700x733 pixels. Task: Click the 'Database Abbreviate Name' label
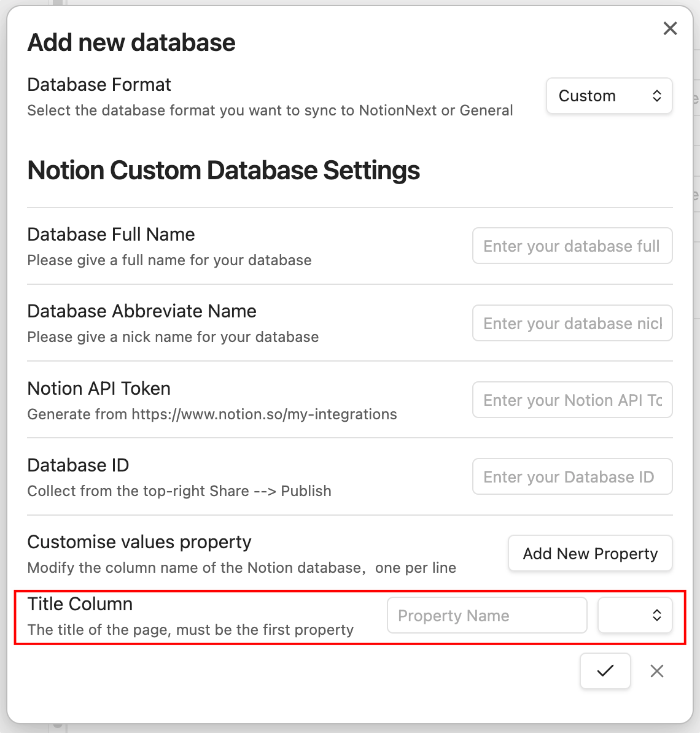[x=142, y=311]
